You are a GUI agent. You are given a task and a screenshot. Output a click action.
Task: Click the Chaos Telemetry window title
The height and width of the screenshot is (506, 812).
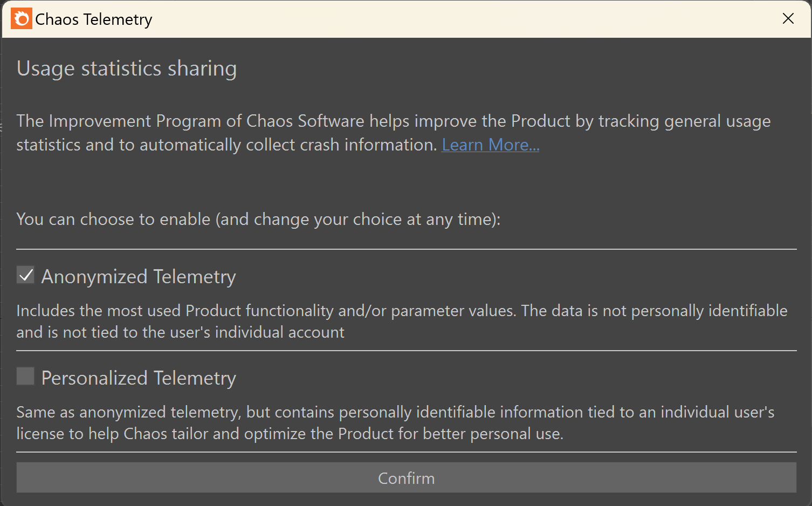(94, 19)
